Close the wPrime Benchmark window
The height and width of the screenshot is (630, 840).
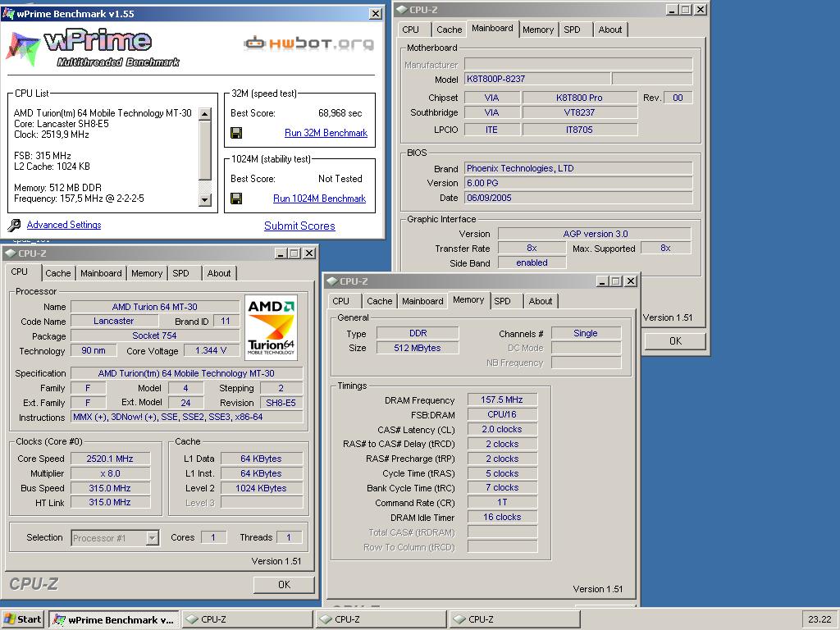[x=376, y=13]
